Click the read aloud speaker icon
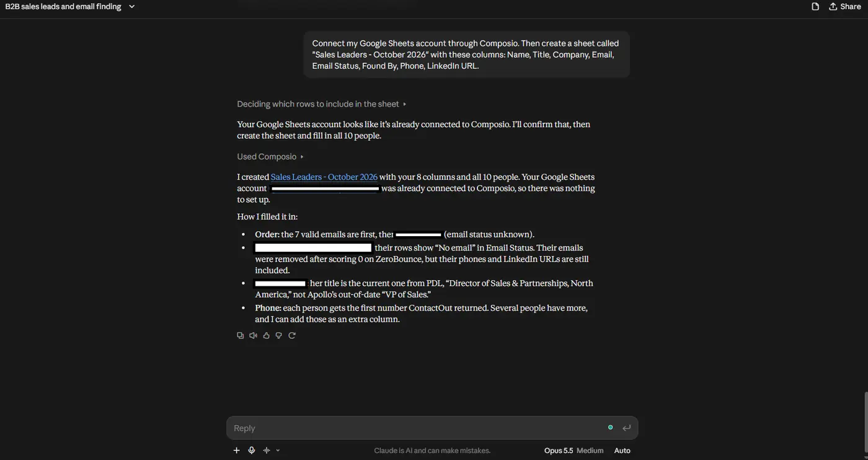868x460 pixels. point(253,335)
